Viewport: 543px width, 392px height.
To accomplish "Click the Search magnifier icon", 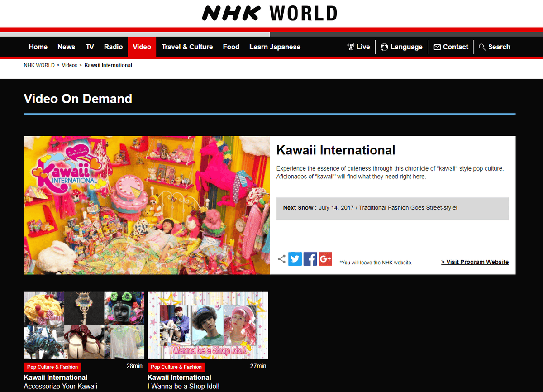I will pyautogui.click(x=482, y=47).
